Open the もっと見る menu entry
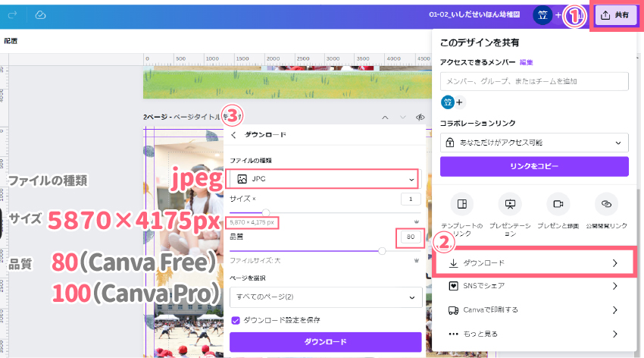 click(533, 334)
